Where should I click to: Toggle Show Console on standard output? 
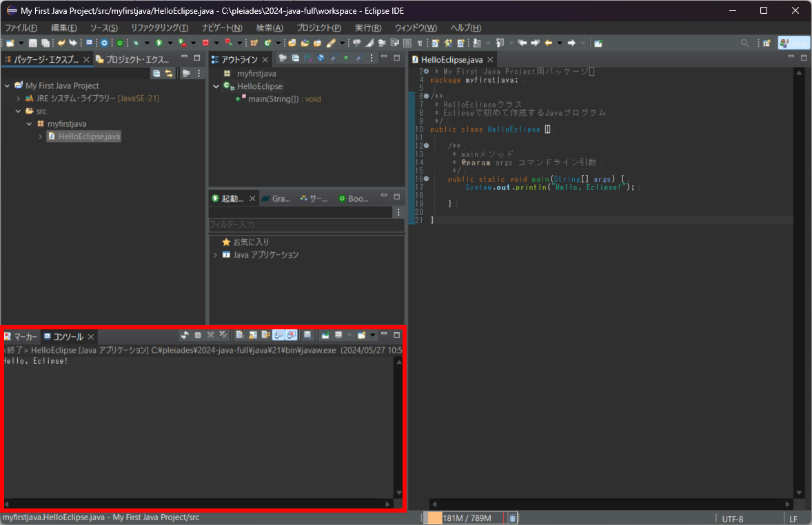click(278, 335)
